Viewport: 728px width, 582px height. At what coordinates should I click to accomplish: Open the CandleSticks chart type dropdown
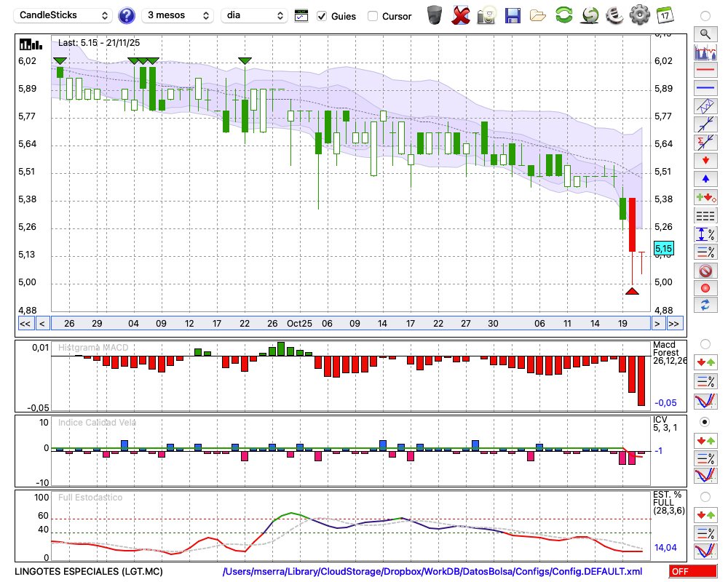63,15
